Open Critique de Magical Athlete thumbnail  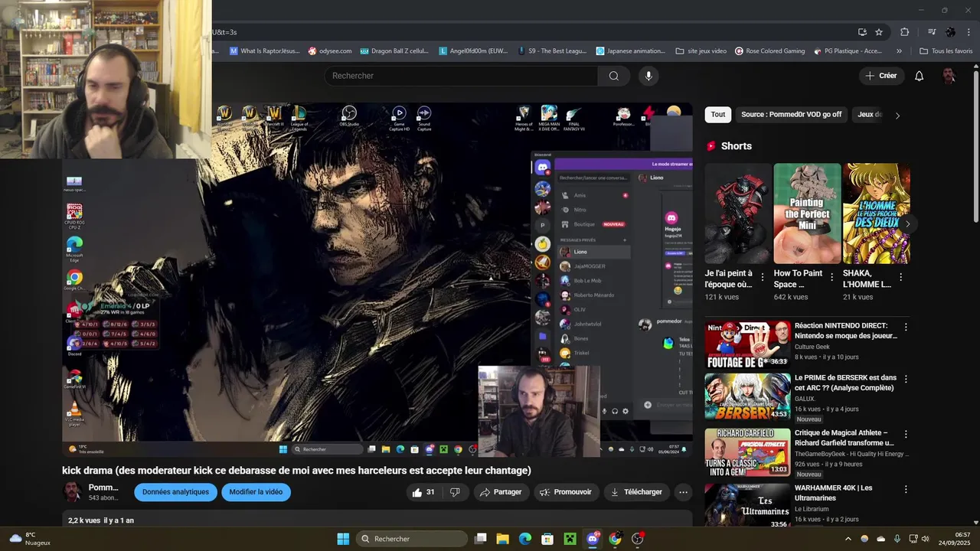[747, 452]
